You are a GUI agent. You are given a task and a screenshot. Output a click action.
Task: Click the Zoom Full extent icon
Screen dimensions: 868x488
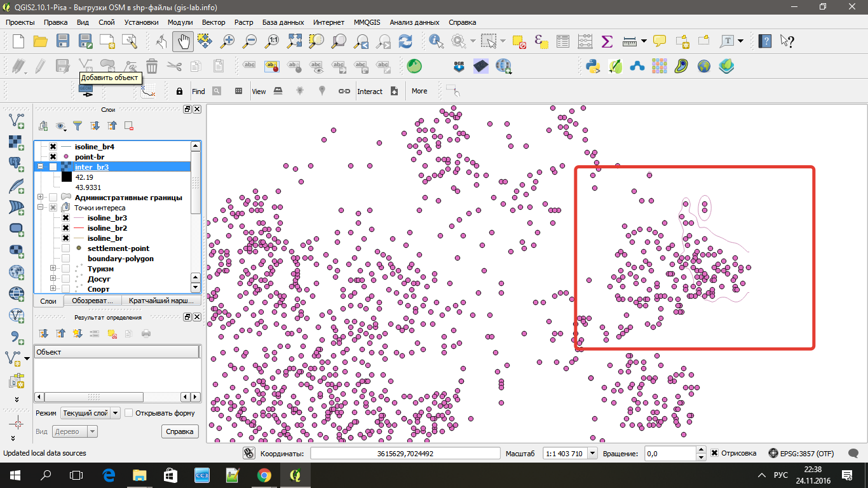coord(294,41)
